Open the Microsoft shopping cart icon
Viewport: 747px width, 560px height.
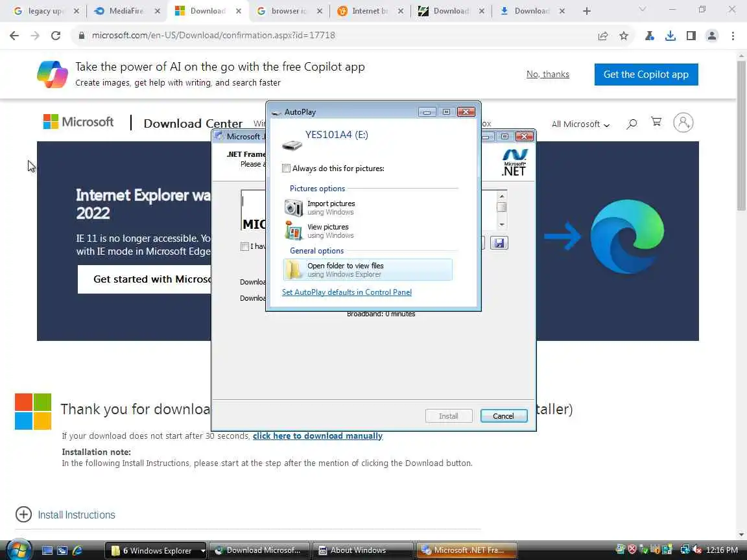tap(656, 122)
